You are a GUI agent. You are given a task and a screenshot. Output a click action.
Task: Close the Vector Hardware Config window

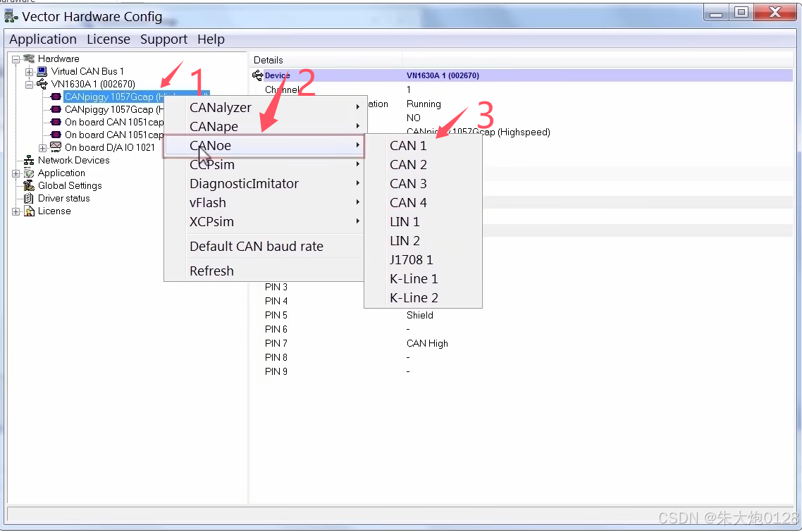tap(775, 12)
